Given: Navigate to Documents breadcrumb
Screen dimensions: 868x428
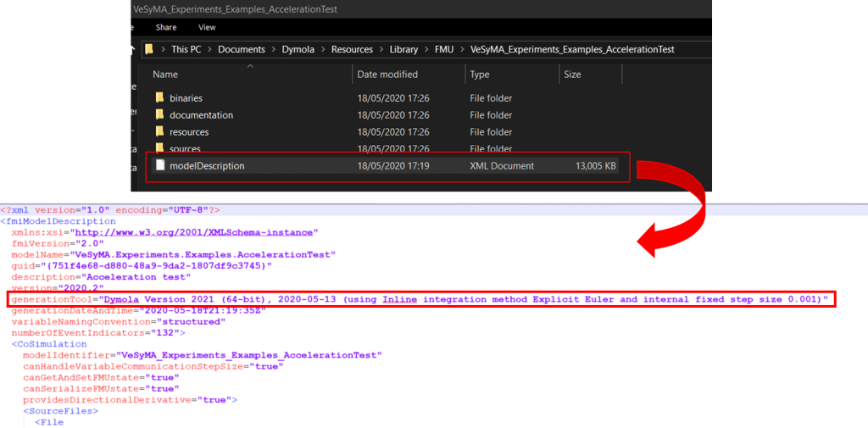Looking at the screenshot, I should tap(242, 49).
